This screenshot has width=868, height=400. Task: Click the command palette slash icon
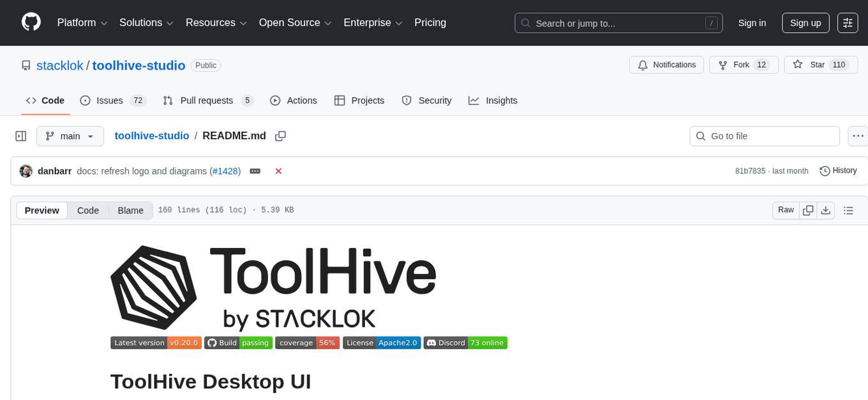711,22
